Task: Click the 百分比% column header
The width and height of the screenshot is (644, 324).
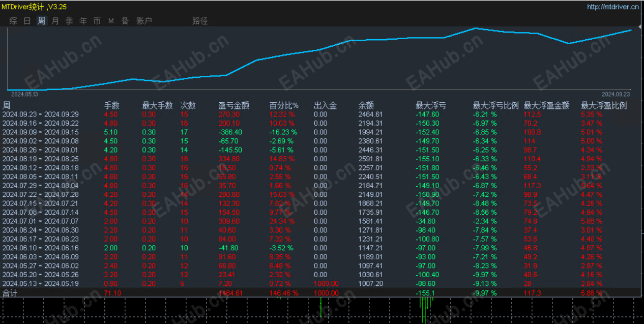Action: tap(284, 105)
